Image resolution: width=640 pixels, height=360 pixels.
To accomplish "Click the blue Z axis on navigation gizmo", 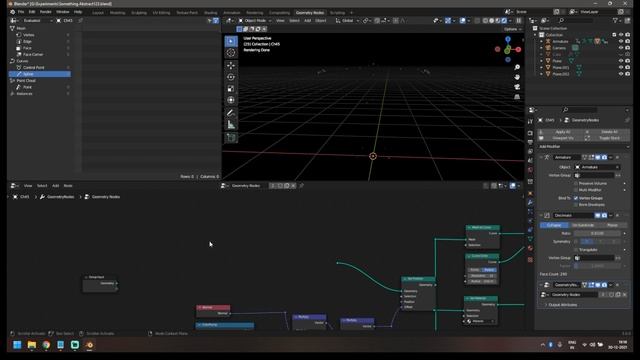I will click(508, 39).
